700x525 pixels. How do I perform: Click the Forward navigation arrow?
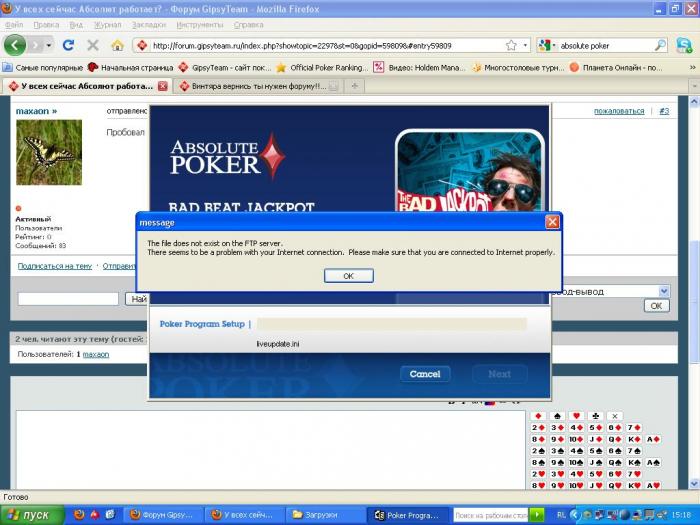click(x=35, y=45)
